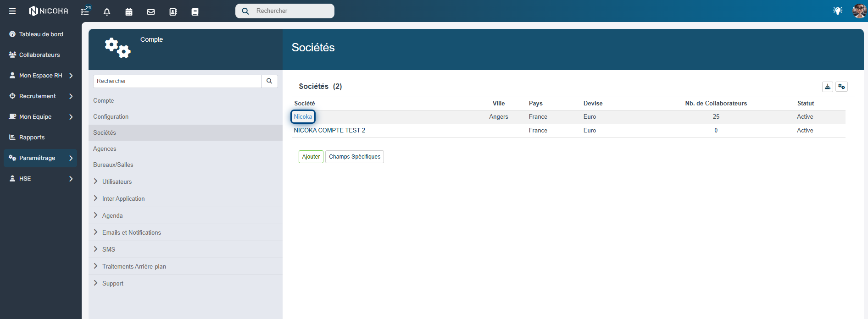Expand Emails et Notifications section

[185, 232]
